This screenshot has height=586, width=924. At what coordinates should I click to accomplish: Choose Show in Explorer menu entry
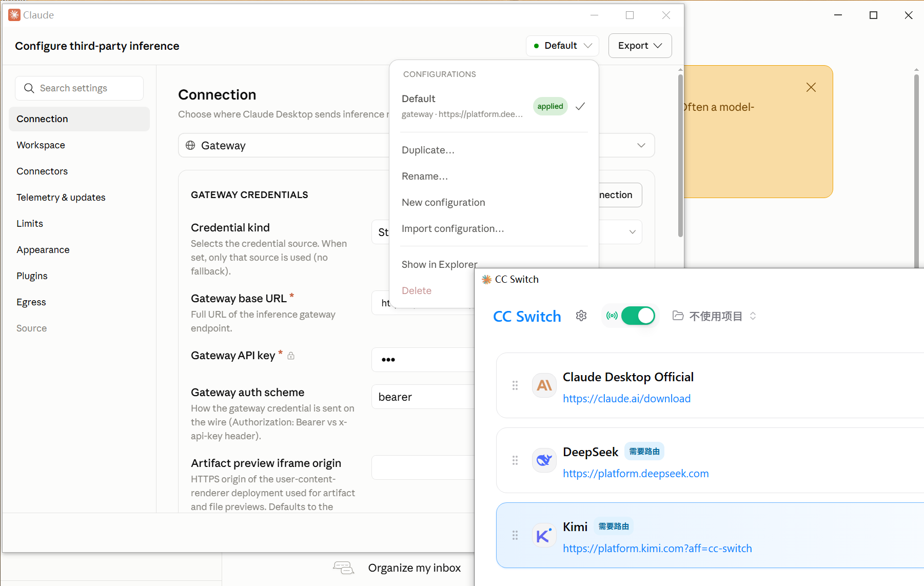[x=439, y=264]
